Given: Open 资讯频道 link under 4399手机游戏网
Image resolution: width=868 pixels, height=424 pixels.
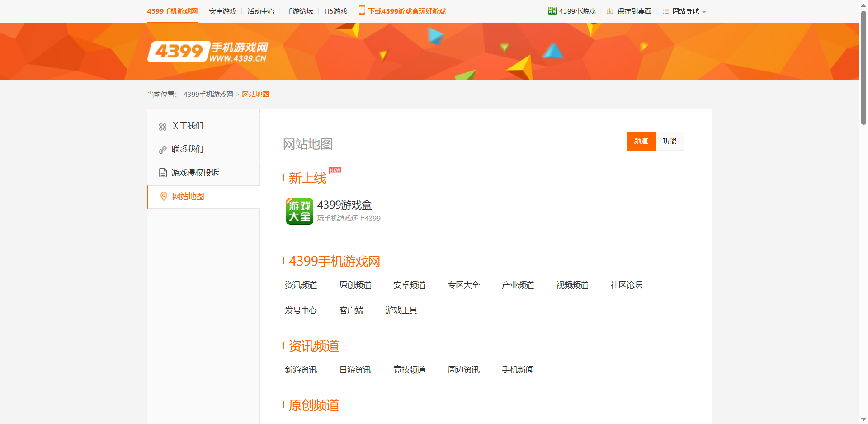Looking at the screenshot, I should click(x=301, y=285).
